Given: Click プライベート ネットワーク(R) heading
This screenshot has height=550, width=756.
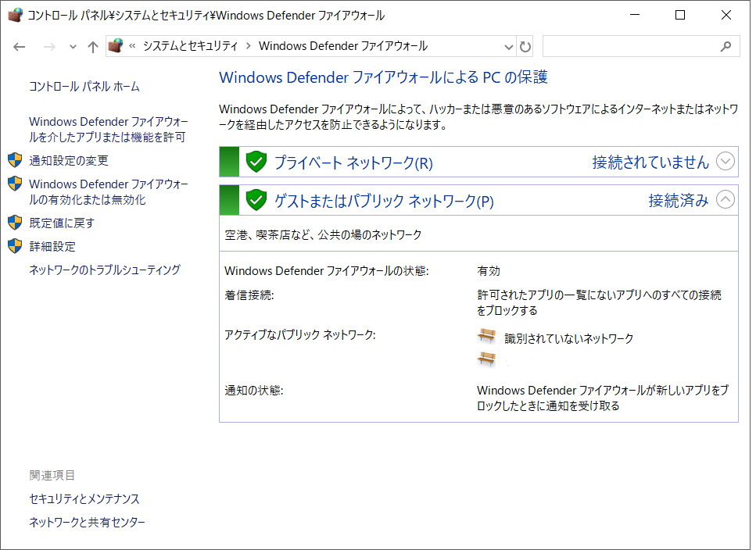Looking at the screenshot, I should point(353,162).
